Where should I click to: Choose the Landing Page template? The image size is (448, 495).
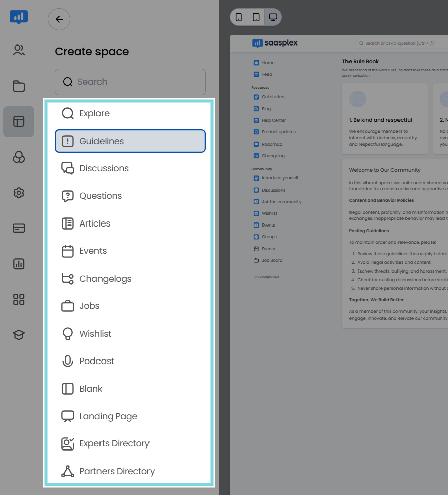[130, 417]
